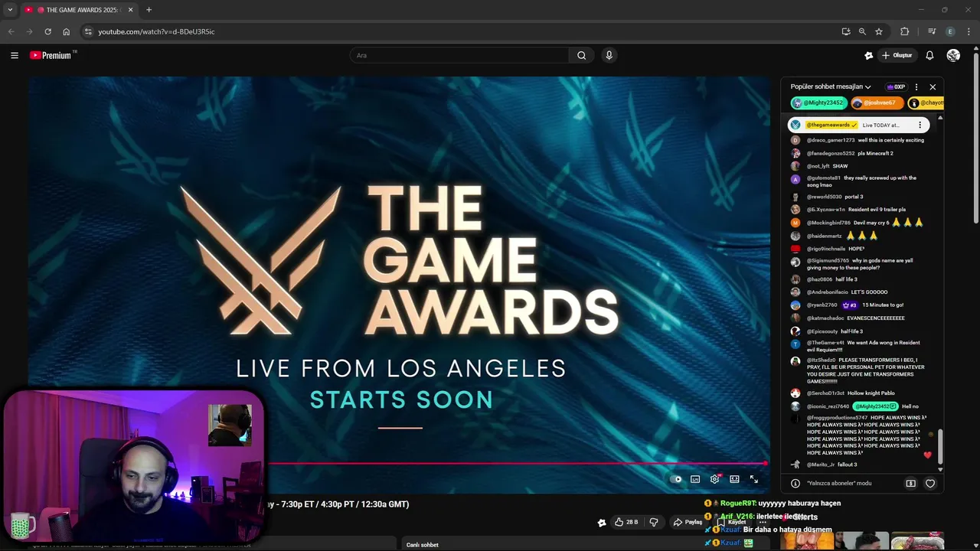
Task: Click 'Canlı sohbet' label below the video
Action: pos(423,545)
